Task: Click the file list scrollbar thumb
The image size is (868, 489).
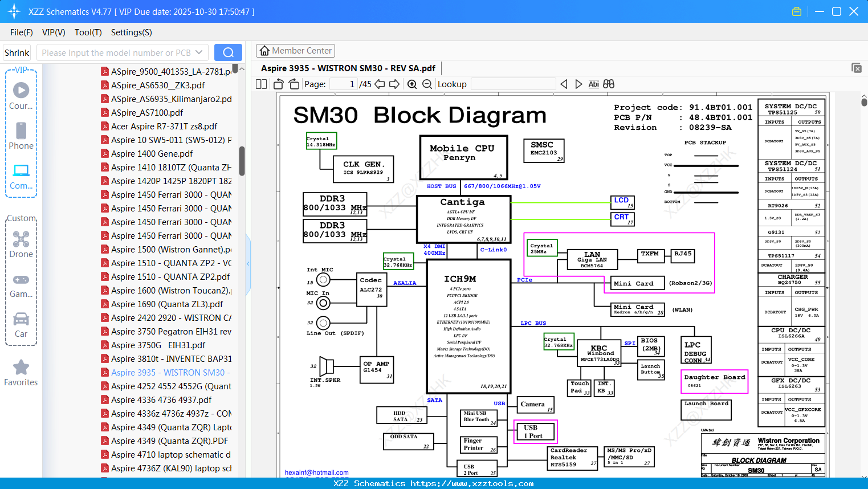Action: (x=242, y=161)
